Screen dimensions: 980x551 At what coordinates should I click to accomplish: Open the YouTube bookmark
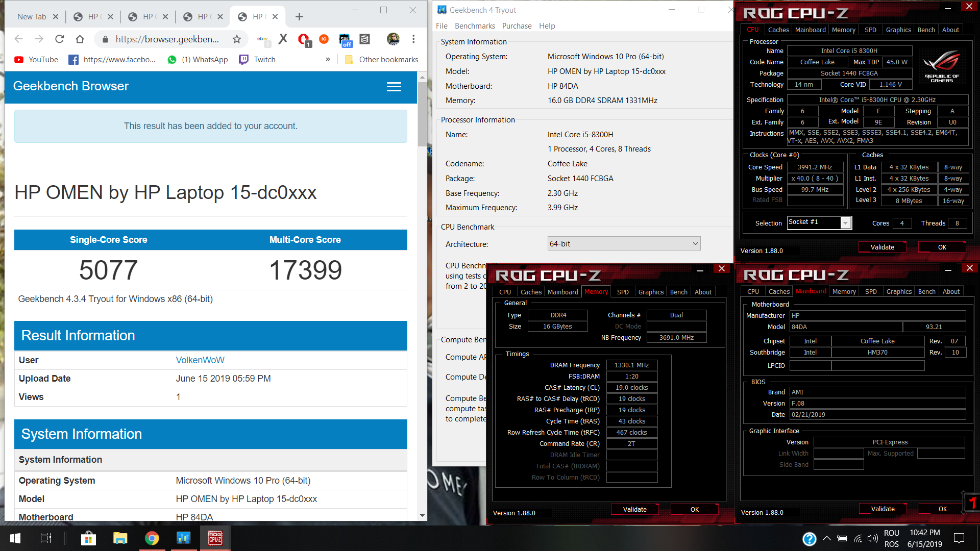(36, 60)
